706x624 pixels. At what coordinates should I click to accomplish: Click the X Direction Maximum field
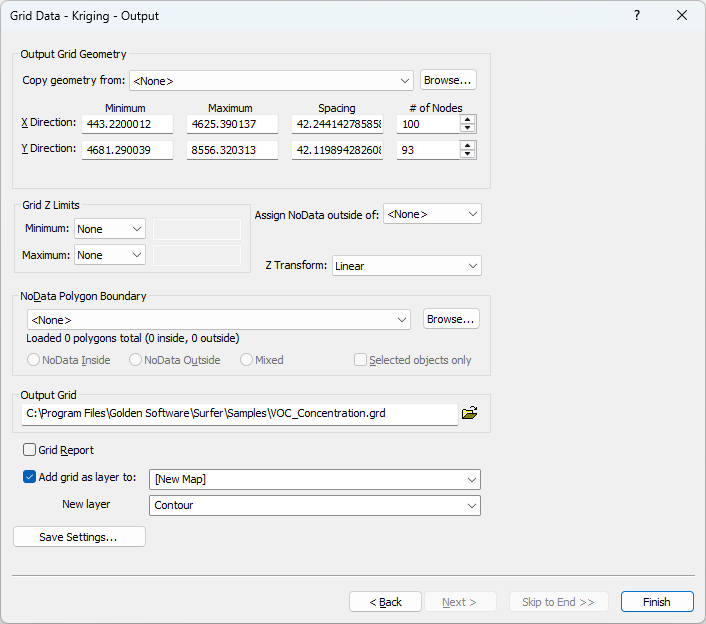pos(232,124)
